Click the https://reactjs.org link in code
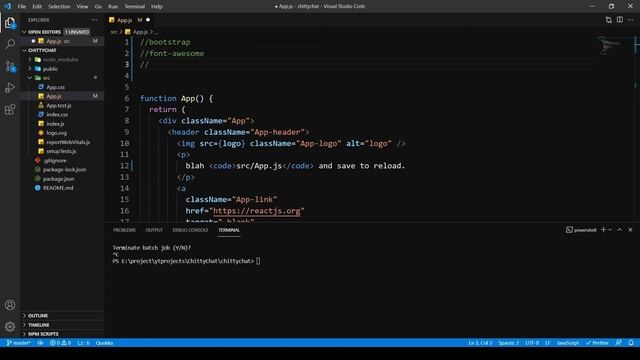 (x=257, y=211)
